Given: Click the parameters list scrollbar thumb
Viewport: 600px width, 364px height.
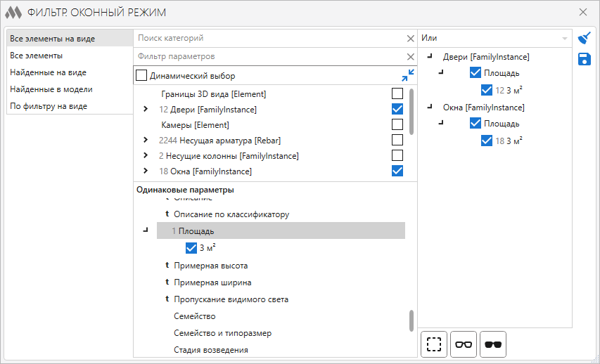Looking at the screenshot, I should coord(411,320).
